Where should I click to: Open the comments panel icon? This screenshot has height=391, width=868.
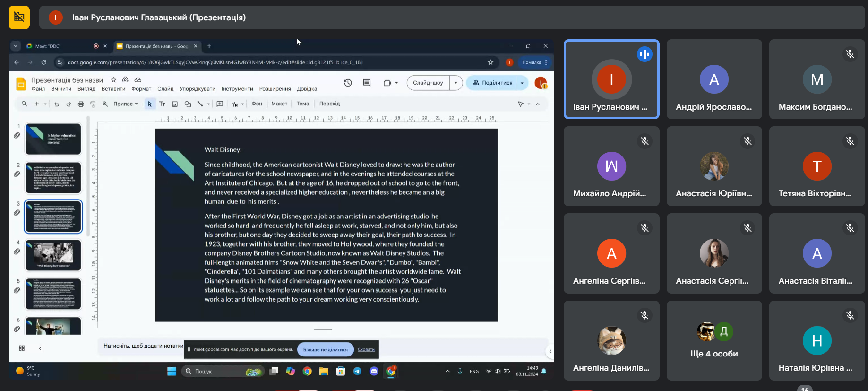367,83
